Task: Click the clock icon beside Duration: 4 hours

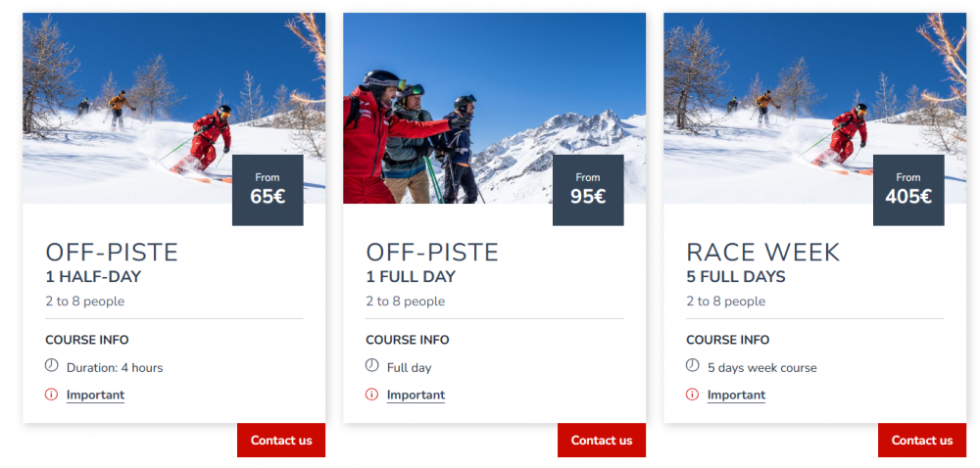Action: click(x=52, y=366)
